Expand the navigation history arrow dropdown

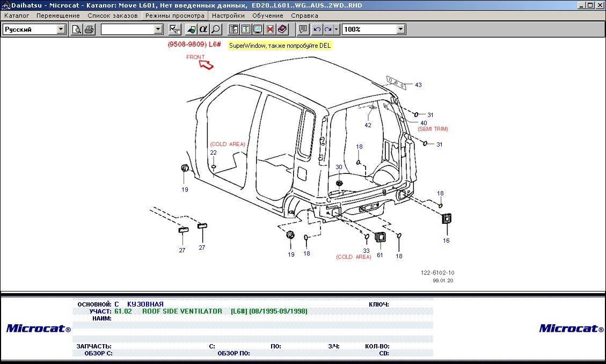point(336,30)
